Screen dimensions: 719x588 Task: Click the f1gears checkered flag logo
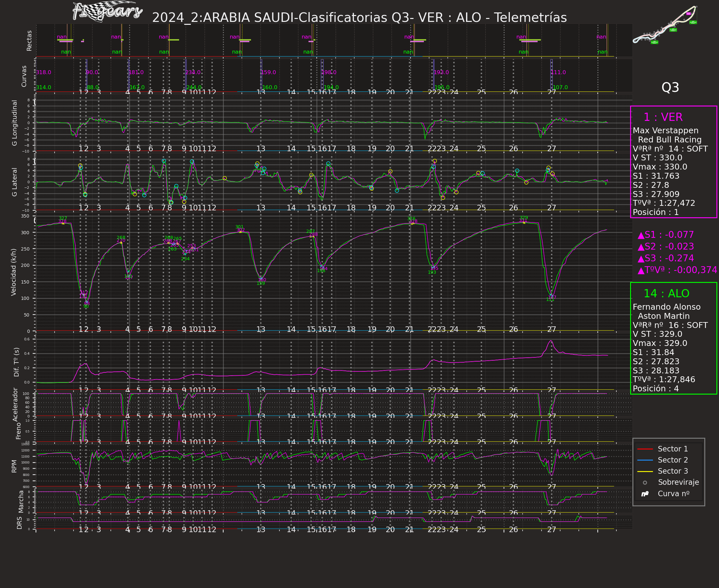107,12
